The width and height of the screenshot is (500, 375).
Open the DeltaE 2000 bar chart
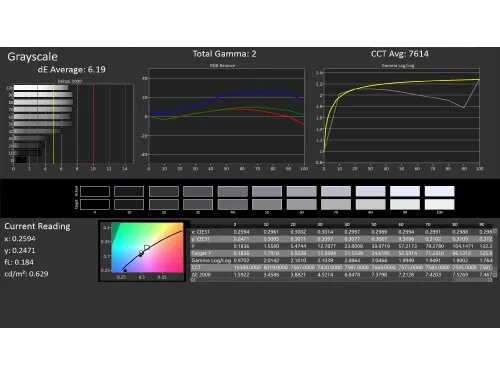click(73, 123)
